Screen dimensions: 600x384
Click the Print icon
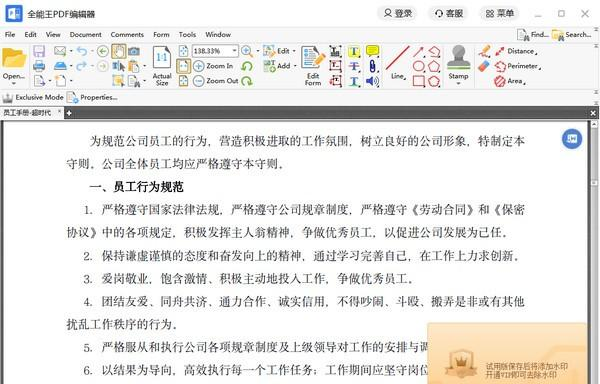pyautogui.click(x=39, y=66)
